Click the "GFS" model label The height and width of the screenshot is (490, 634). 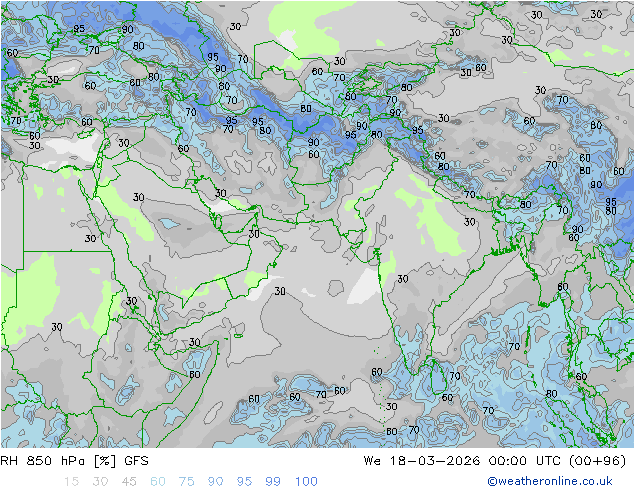[x=136, y=461]
